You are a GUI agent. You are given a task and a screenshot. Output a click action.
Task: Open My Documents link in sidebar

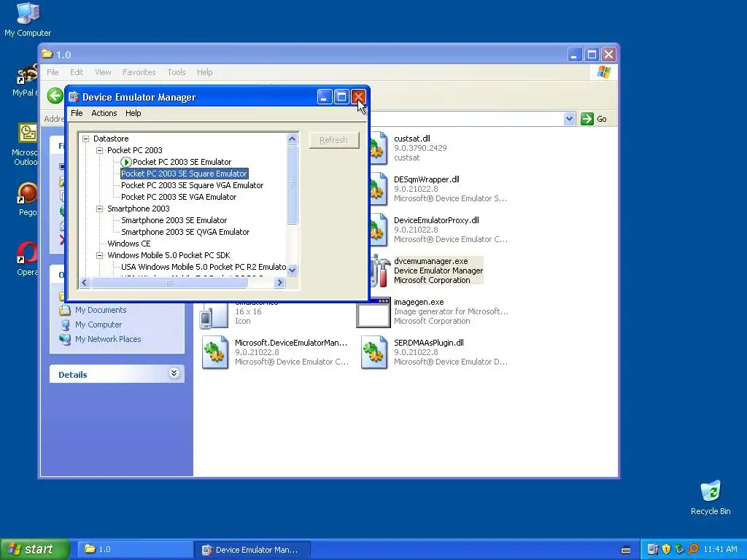(x=101, y=310)
